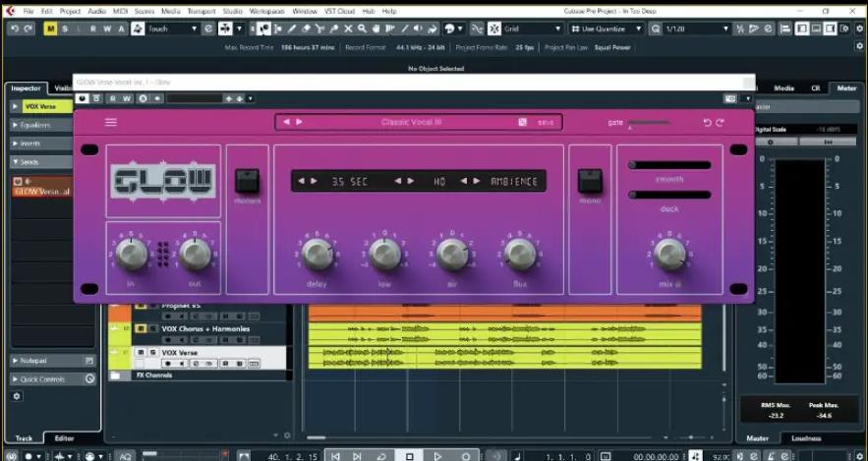The image size is (868, 461).
Task: Select the Zoom magnifier tool
Action: [362, 29]
